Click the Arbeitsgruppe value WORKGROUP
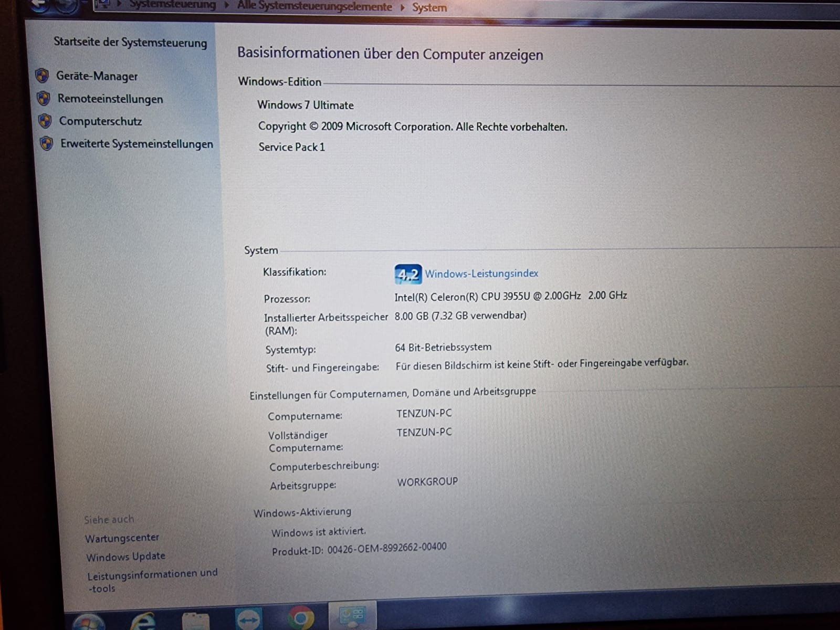Screen dimensions: 840x630 427,482
